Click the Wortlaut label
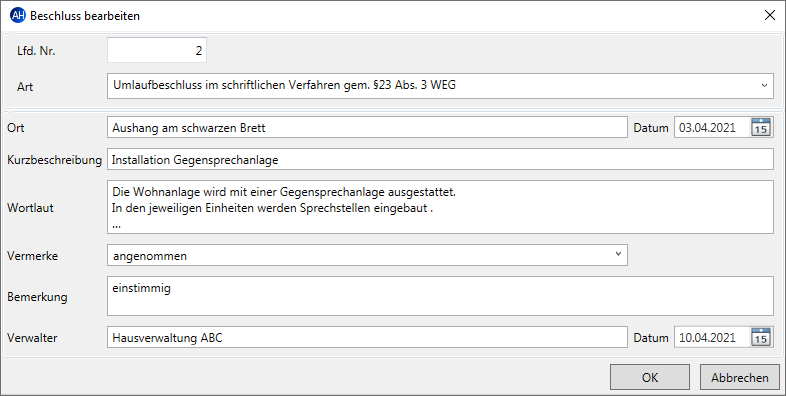The width and height of the screenshot is (786, 396). click(x=30, y=208)
